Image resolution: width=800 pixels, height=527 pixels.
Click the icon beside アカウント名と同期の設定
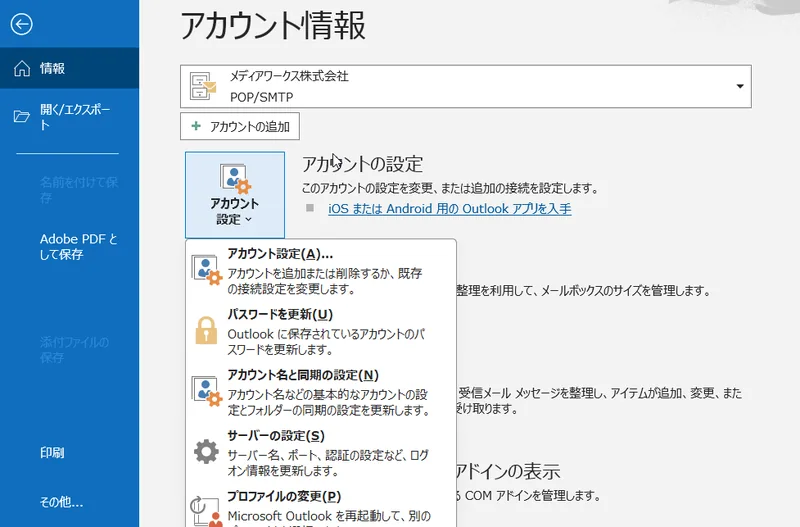pyautogui.click(x=207, y=391)
